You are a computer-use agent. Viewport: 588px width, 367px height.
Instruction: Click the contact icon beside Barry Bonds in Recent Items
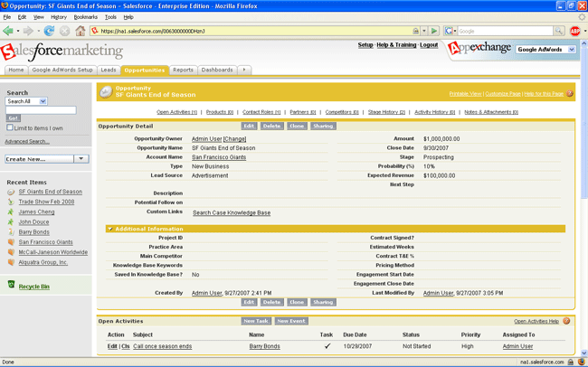coord(11,232)
